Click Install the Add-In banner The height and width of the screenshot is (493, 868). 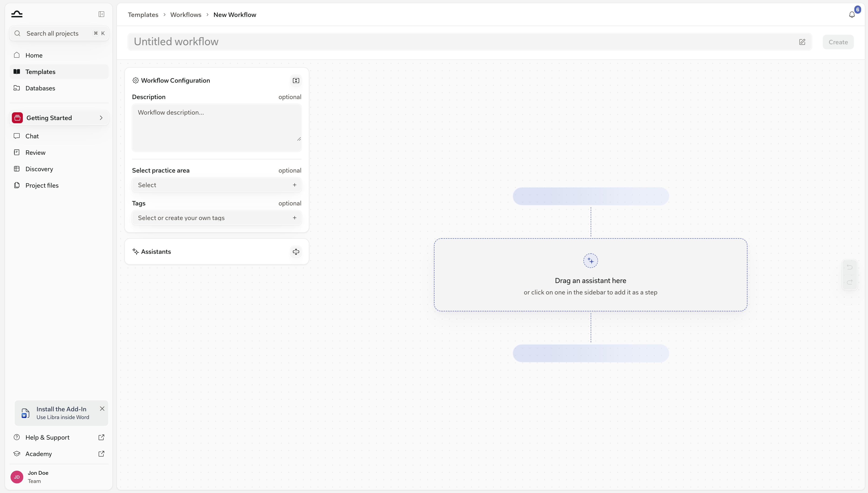coord(61,413)
